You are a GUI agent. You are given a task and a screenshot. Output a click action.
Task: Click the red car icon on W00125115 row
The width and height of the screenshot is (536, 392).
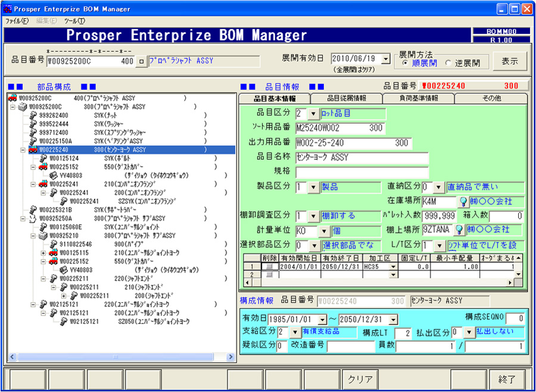[54, 253]
